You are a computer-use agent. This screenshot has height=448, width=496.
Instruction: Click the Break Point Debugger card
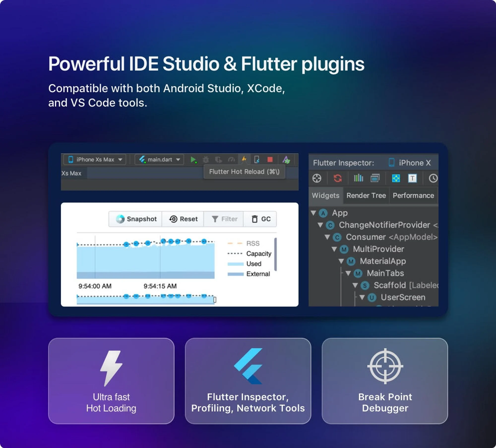click(x=385, y=381)
